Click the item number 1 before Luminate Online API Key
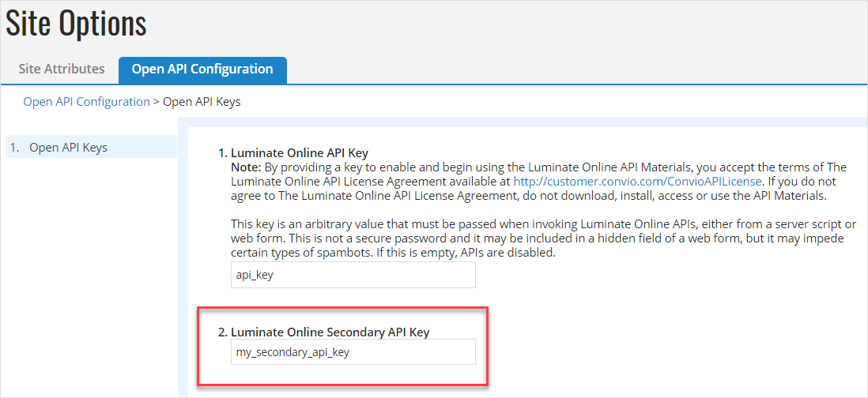Viewport: 868px width, 398px height. [x=223, y=152]
